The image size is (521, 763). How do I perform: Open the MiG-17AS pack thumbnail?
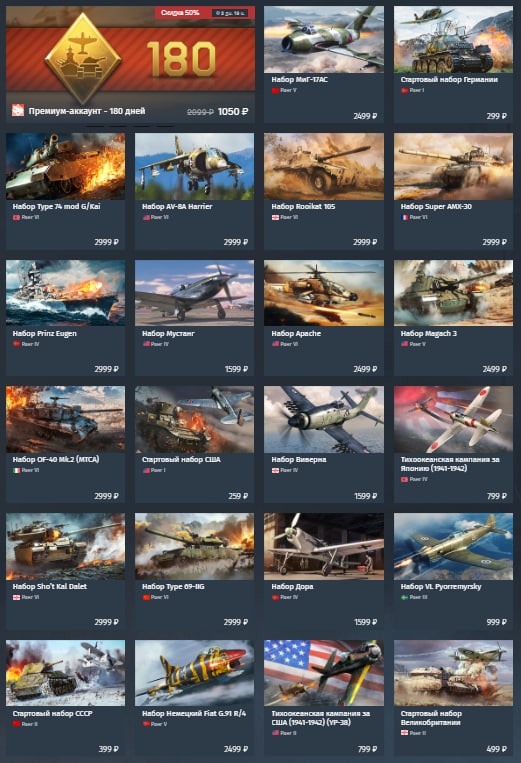coord(323,39)
